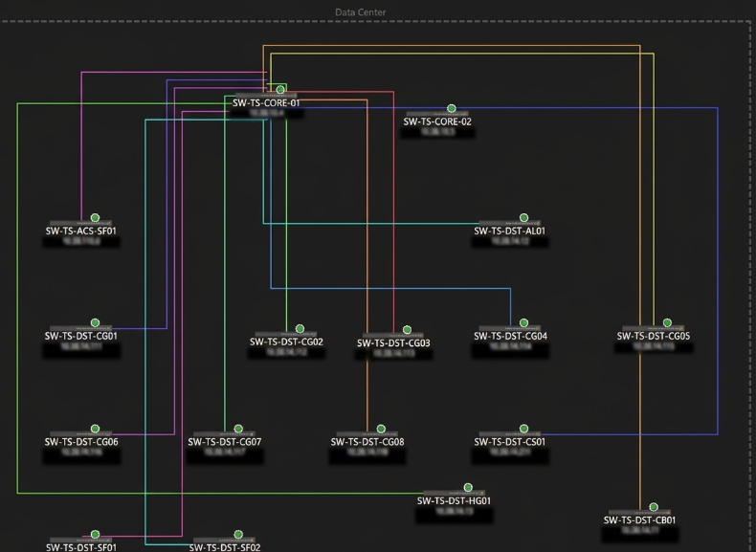Image resolution: width=756 pixels, height=552 pixels.
Task: Click green status dot above SW-TS-CORE-02
Action: pos(452,108)
